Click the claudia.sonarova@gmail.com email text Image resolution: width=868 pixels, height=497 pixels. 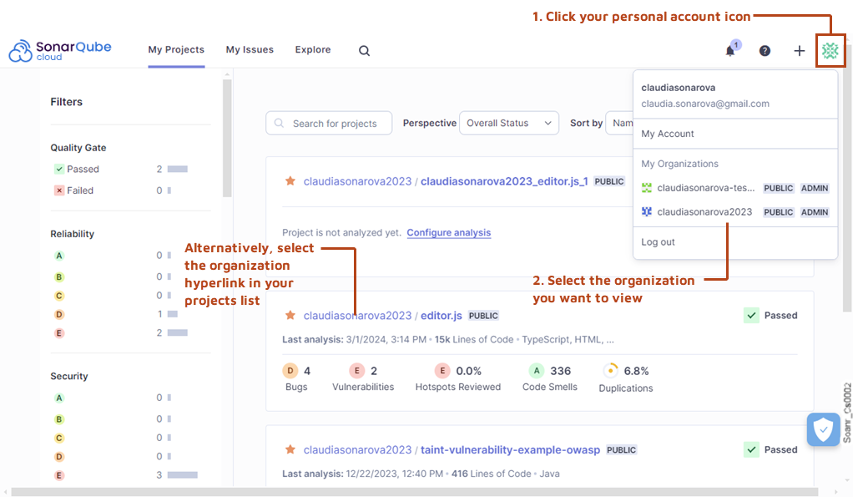705,104
